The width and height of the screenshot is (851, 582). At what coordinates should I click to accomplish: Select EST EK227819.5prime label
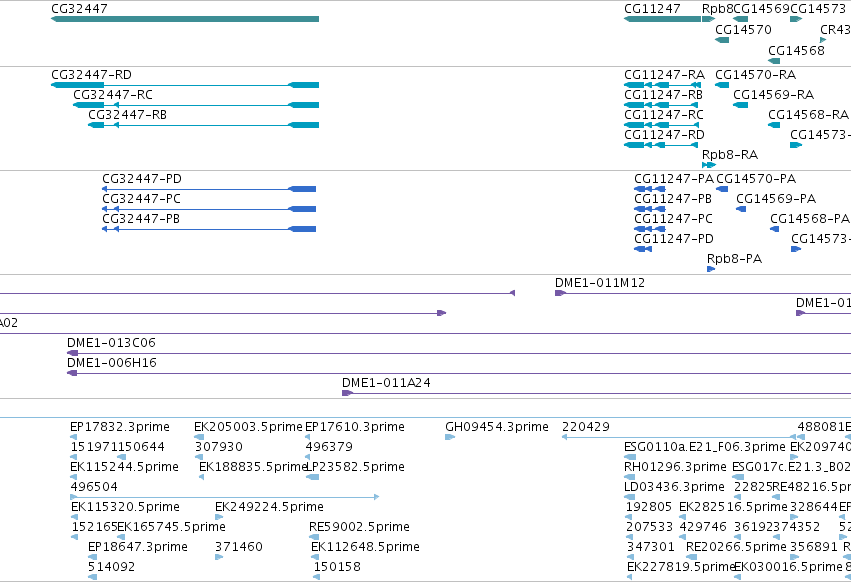[x=681, y=567]
